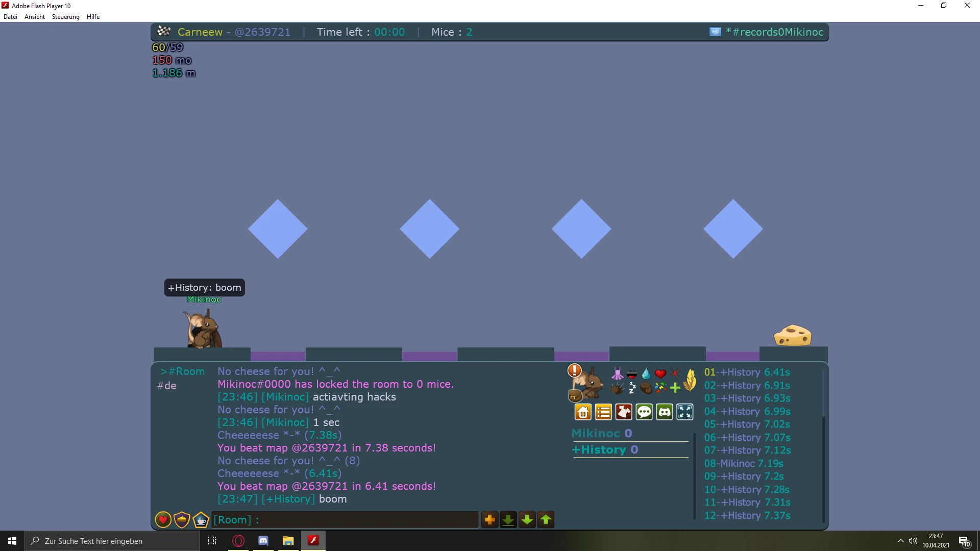This screenshot has width=980, height=551.
Task: Click the Windows taskbar search box
Action: pyautogui.click(x=112, y=541)
